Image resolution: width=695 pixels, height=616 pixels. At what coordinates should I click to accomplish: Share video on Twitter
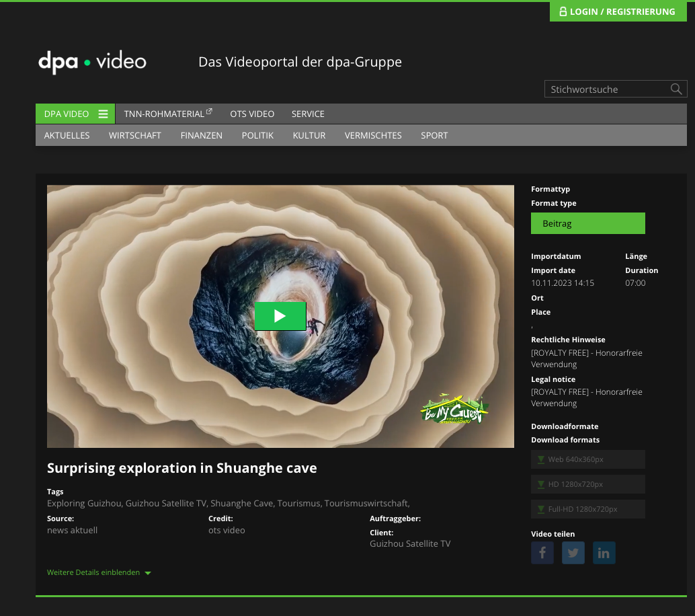[x=573, y=553]
